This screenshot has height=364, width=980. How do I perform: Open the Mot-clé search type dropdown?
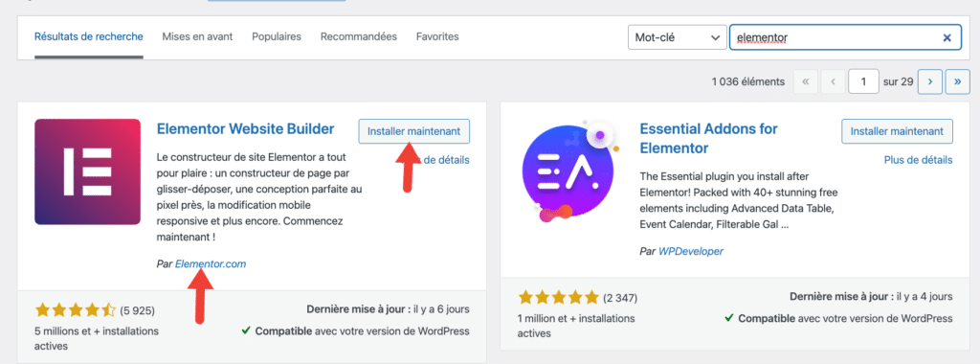click(677, 37)
